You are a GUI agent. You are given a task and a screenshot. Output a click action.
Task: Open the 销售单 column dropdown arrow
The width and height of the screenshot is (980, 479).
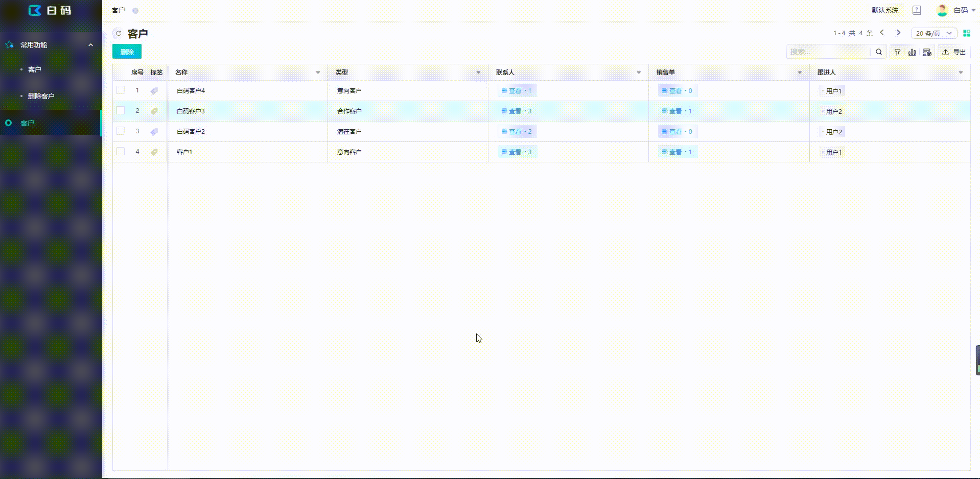tap(800, 73)
